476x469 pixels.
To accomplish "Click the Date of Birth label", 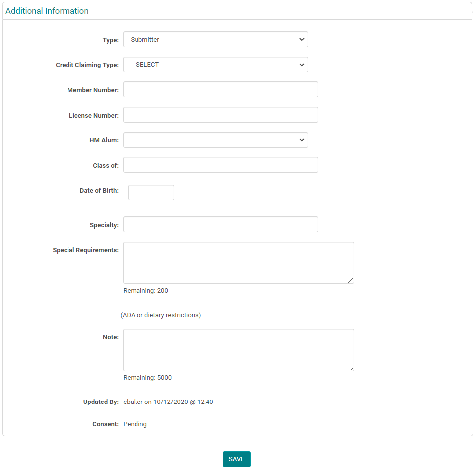I will (x=99, y=191).
